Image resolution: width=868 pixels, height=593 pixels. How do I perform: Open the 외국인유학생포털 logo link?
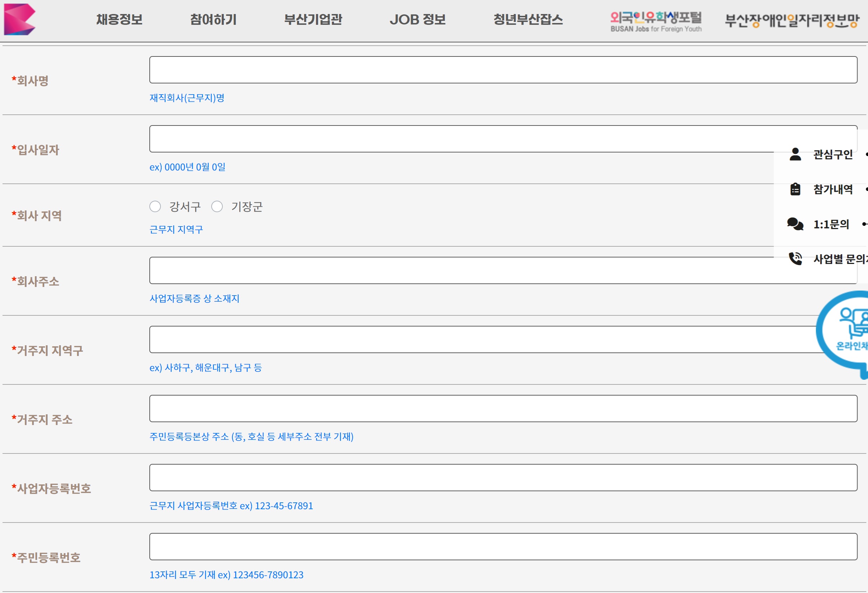coord(656,21)
